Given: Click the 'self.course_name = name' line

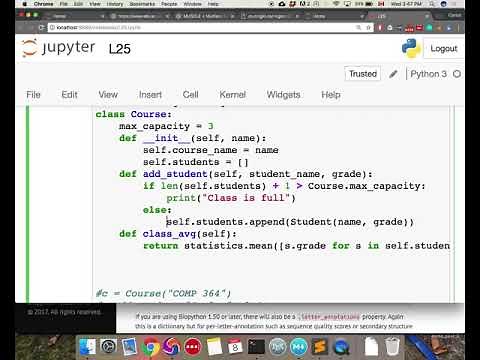Looking at the screenshot, I should point(211,150).
